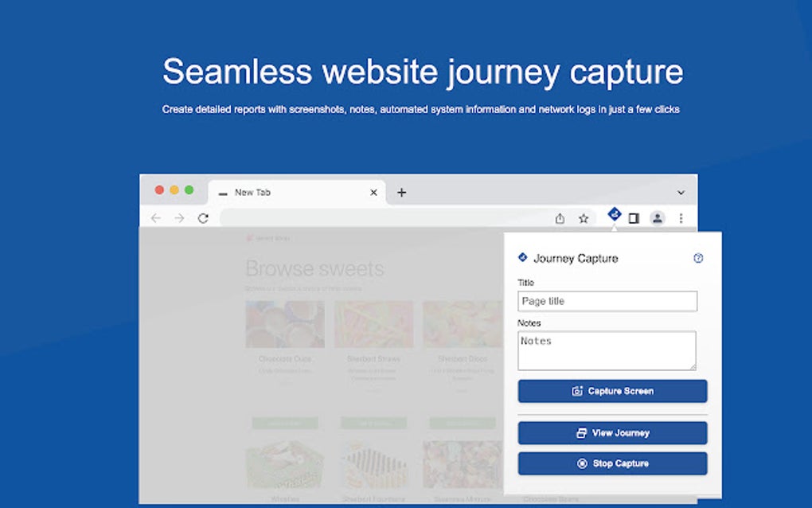Open the tab overflow chevron at top right
Viewport: 812px width, 508px height.
(681, 192)
